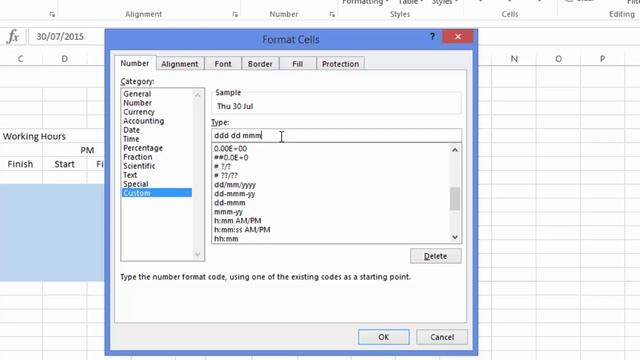Image resolution: width=640 pixels, height=360 pixels.
Task: Switch to the Border tab
Action: pos(260,64)
